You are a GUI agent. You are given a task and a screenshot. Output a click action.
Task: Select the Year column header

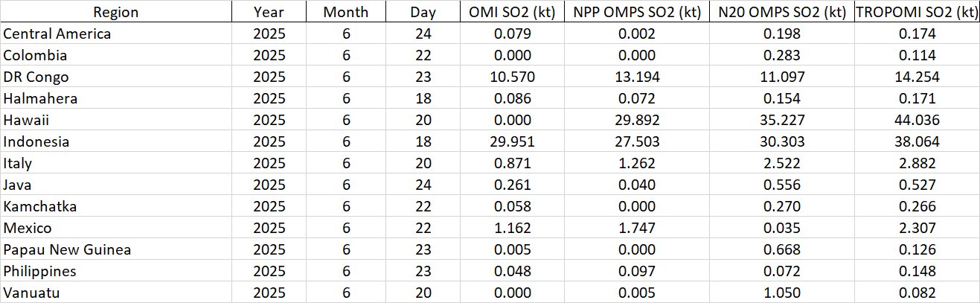(269, 12)
